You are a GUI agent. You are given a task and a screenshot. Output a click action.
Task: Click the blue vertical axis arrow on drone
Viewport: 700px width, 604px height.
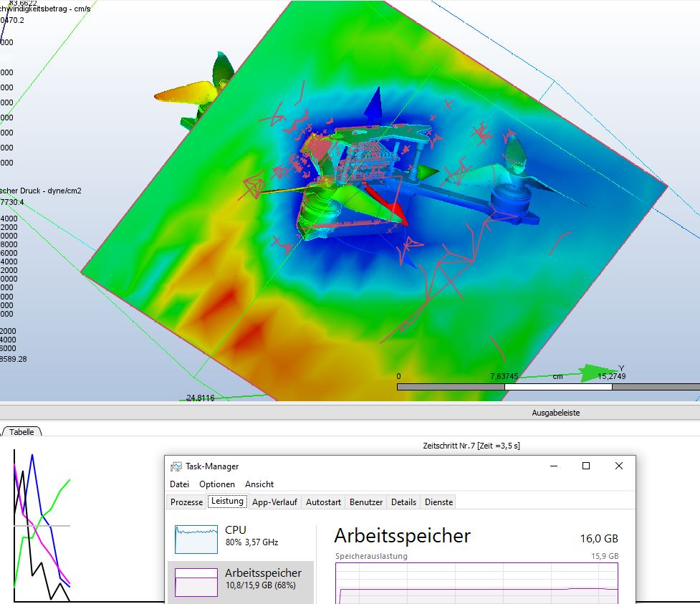374,106
